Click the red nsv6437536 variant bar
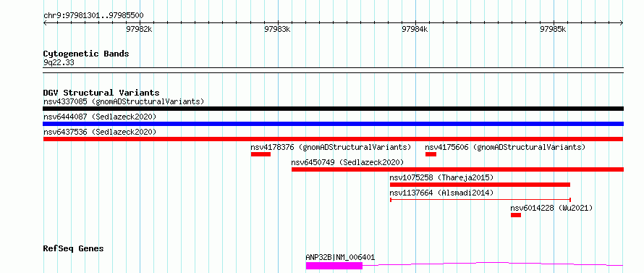Viewport: 644px width, 273px height. click(333, 139)
